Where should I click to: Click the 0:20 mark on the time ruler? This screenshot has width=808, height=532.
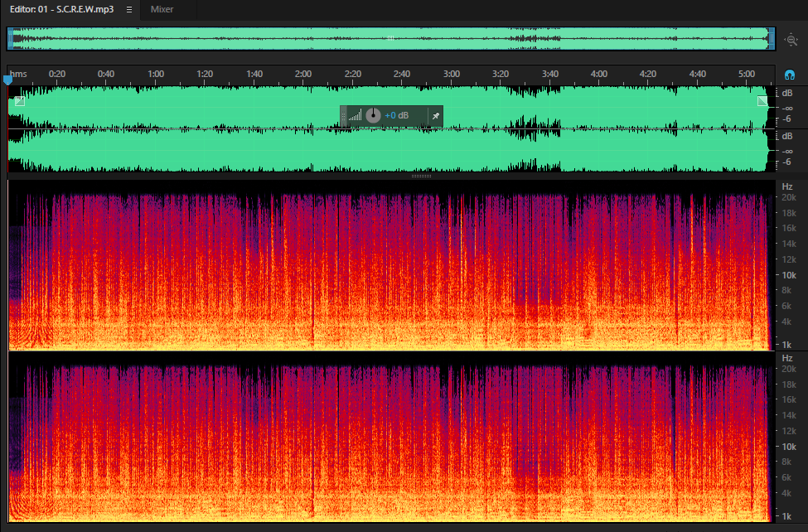click(56, 75)
